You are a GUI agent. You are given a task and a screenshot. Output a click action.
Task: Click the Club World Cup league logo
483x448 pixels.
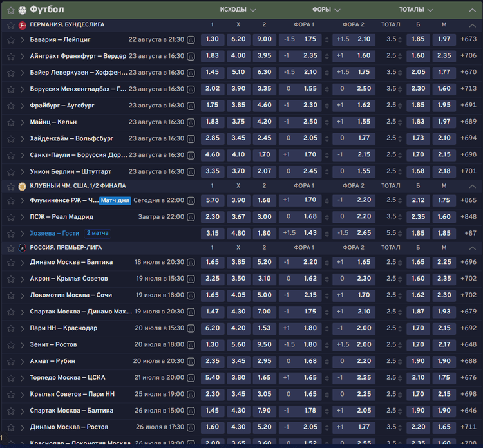point(22,186)
